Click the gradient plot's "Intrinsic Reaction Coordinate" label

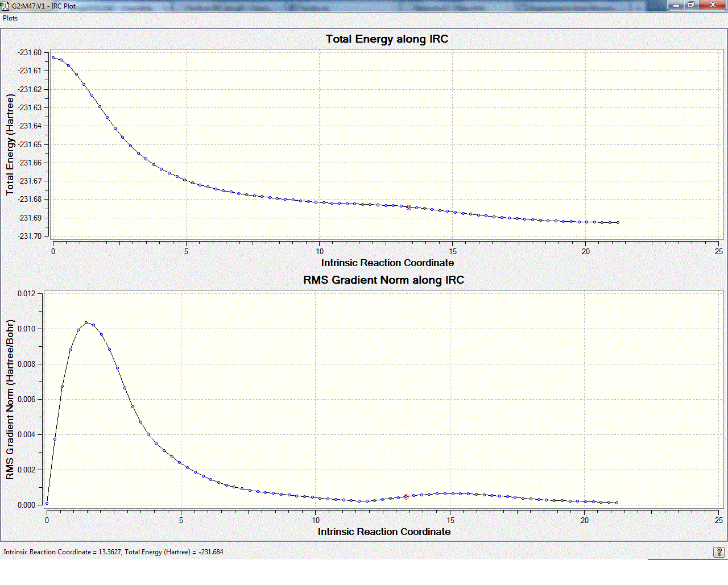[x=384, y=532]
